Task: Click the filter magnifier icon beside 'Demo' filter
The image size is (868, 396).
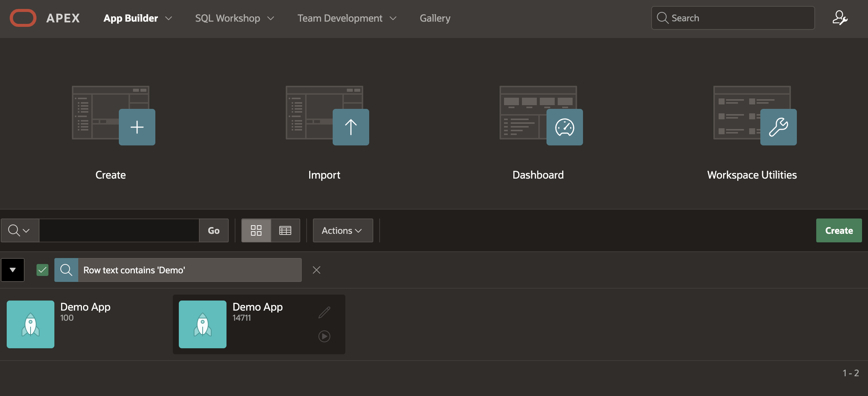Action: [x=66, y=270]
